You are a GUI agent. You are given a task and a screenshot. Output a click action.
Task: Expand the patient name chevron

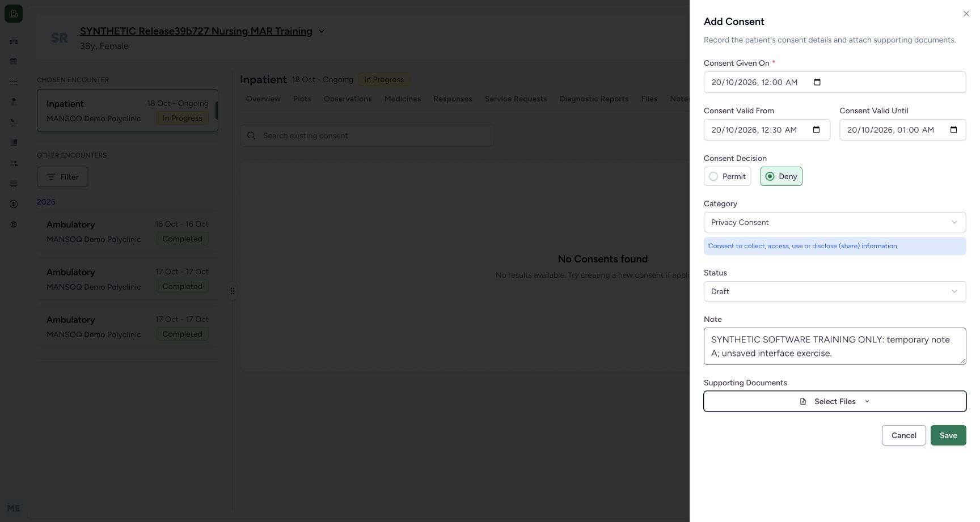pos(322,31)
